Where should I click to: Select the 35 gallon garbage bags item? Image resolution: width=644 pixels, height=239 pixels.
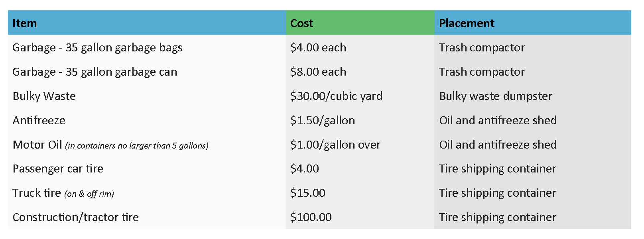[x=97, y=47]
